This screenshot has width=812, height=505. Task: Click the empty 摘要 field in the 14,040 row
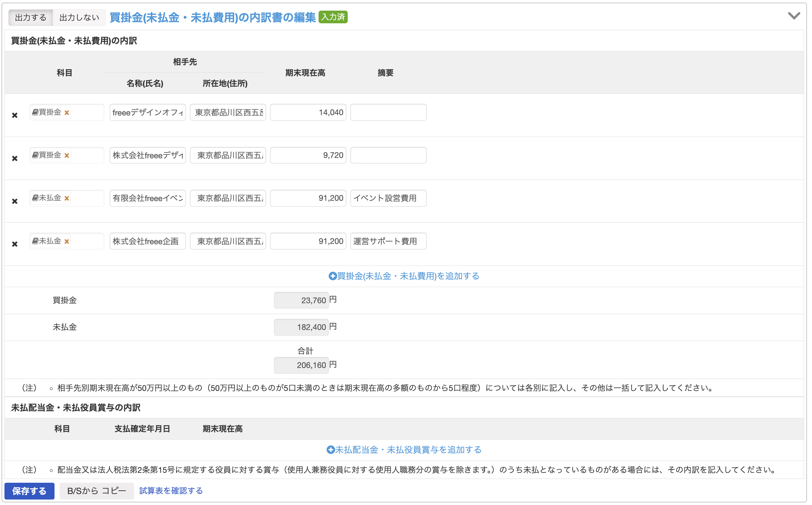coord(389,112)
